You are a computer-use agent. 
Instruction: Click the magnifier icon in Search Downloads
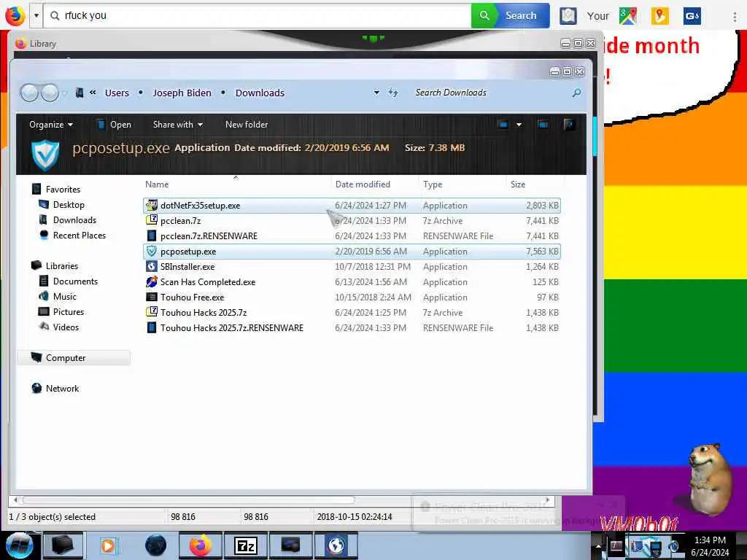pos(576,93)
